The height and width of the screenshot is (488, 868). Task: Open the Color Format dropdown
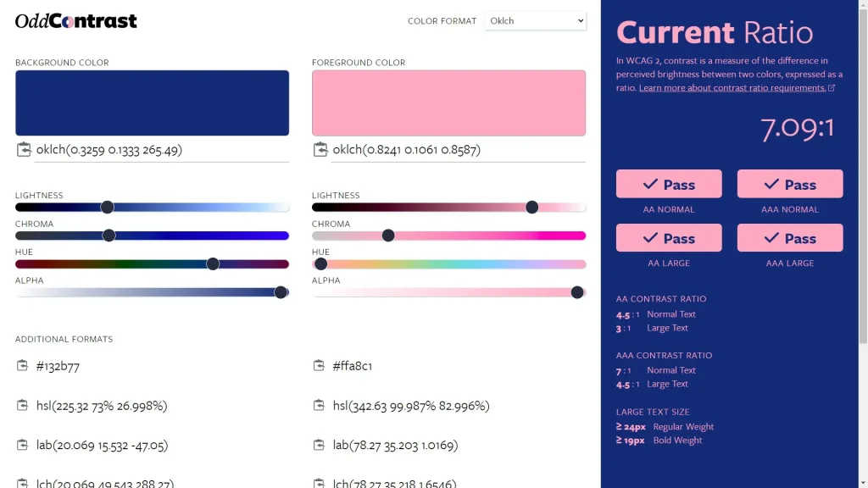click(535, 20)
